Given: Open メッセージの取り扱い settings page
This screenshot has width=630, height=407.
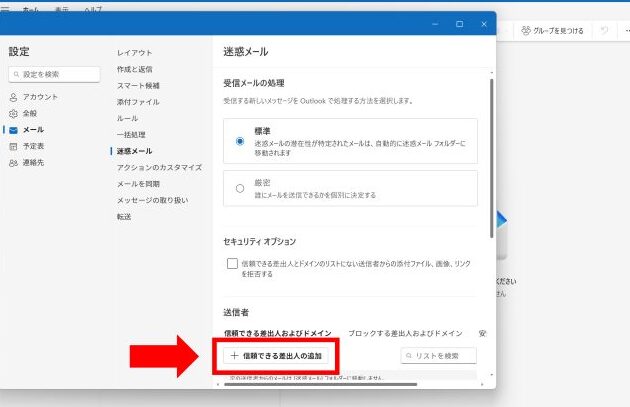Looking at the screenshot, I should click(x=152, y=200).
